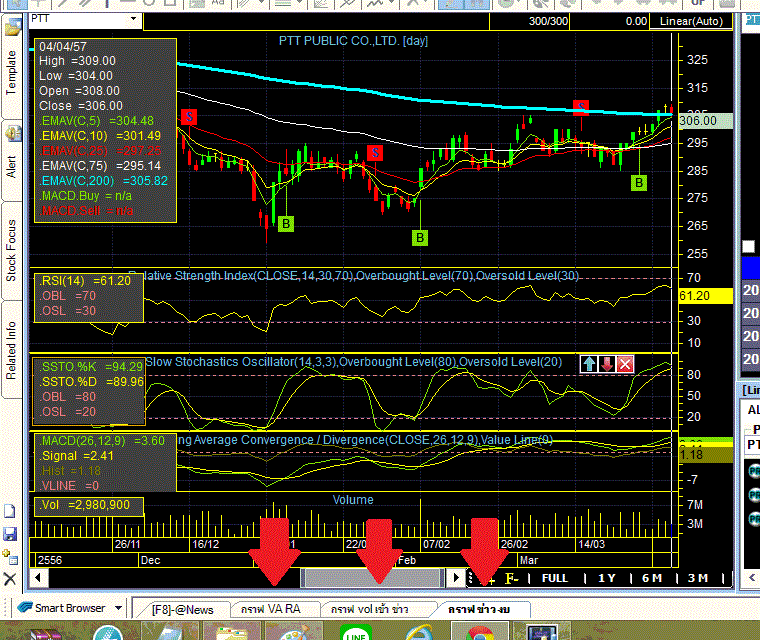Open Google Chrome from the taskbar
Viewport: 760px width, 640px height.
pyautogui.click(x=480, y=632)
